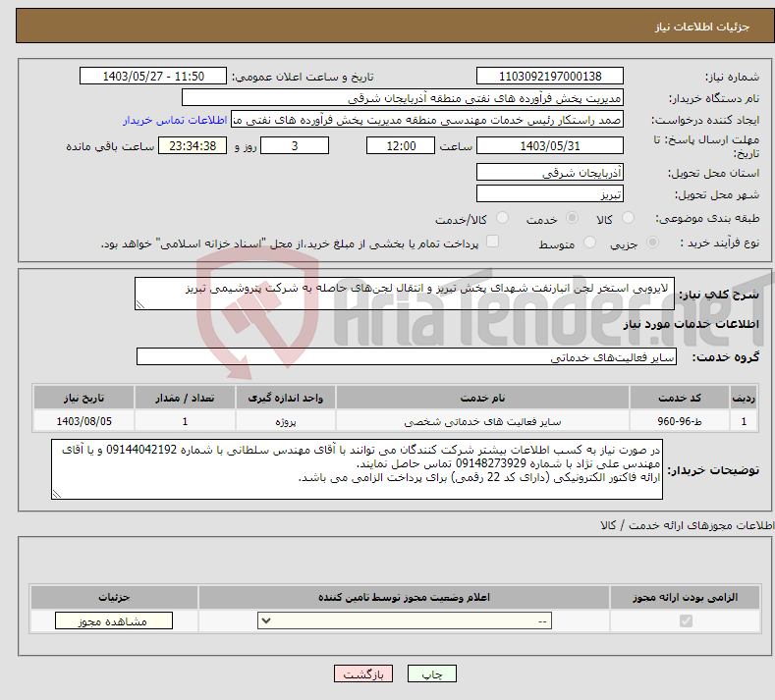Image resolution: width=775 pixels, height=700 pixels.
Task: Click the need number field 1103092197000138
Action: tap(550, 76)
